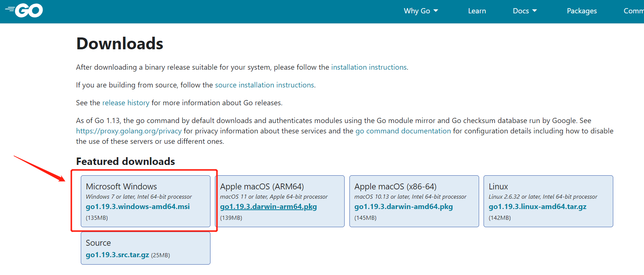Download go1.19.3.src.tar.gz source archive
The width and height of the screenshot is (644, 275).
click(117, 255)
